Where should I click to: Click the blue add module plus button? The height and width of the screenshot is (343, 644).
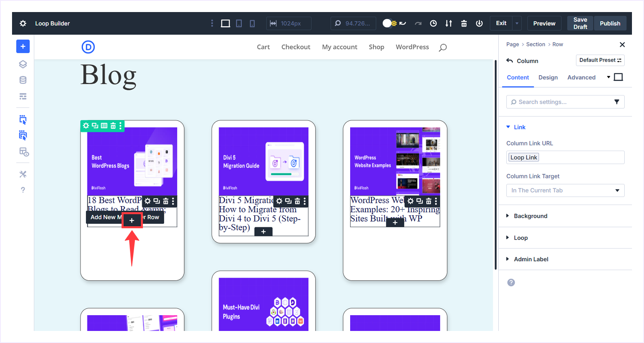tap(23, 46)
